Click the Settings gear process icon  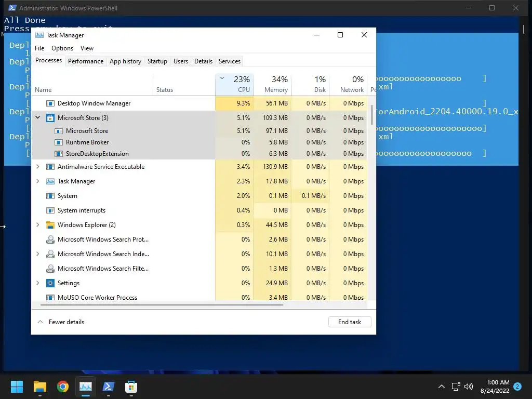coord(50,283)
